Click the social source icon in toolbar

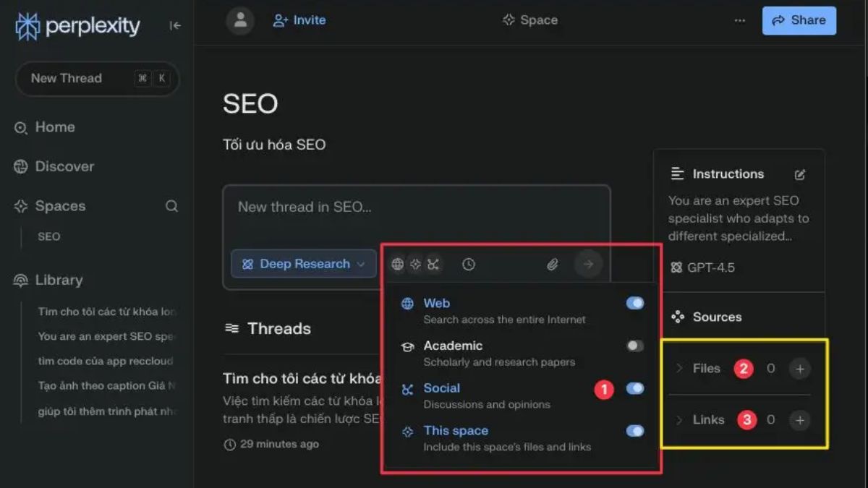(433, 265)
